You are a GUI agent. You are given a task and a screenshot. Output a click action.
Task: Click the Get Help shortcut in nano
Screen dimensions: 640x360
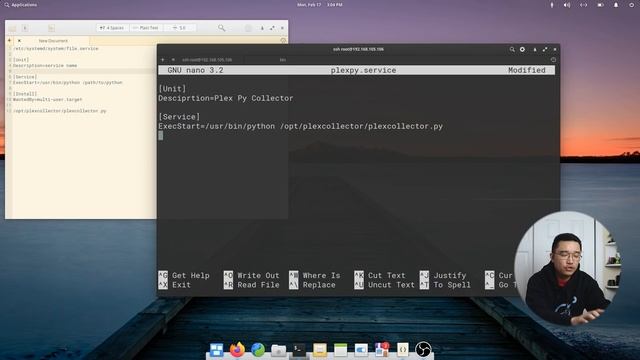(184, 276)
